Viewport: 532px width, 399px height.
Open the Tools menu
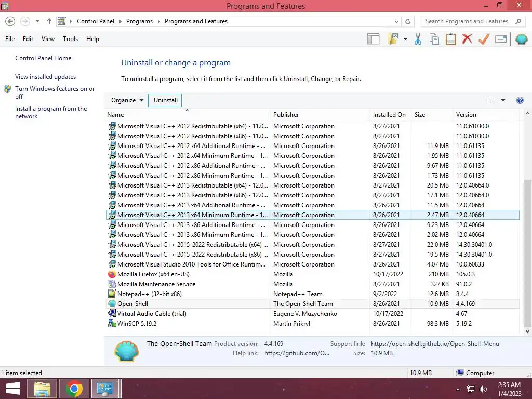70,38
